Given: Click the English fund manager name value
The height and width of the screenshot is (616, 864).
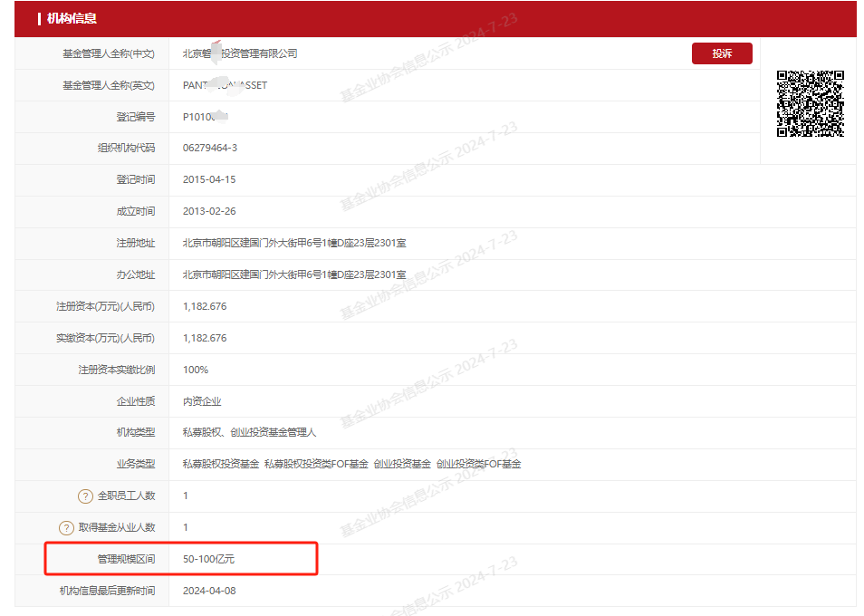Looking at the screenshot, I should point(225,85).
